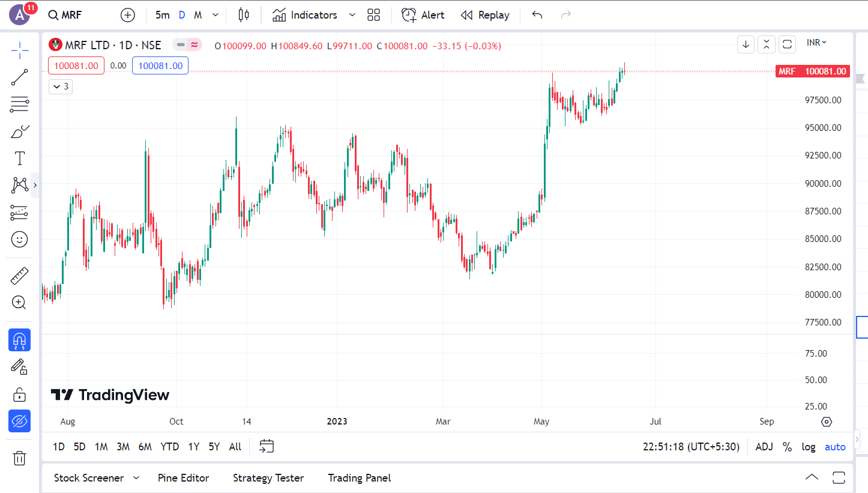Toggle percent scale mode
This screenshot has width=868, height=493.
(x=787, y=447)
